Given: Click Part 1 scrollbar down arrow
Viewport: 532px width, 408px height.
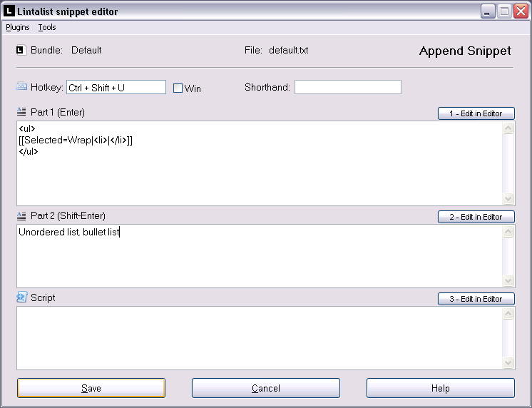Looking at the screenshot, I should pyautogui.click(x=508, y=198).
